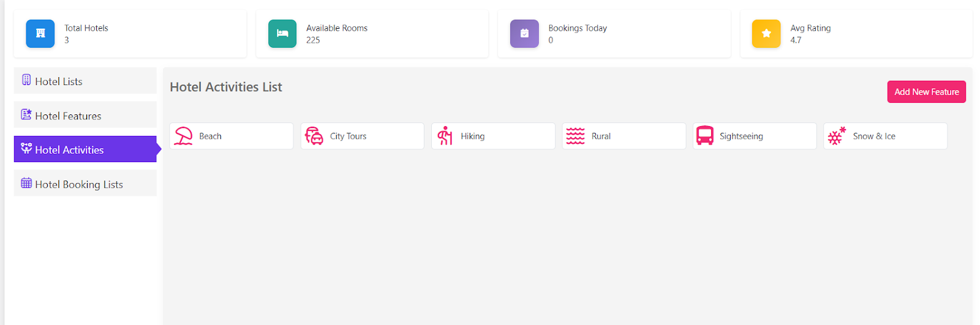The width and height of the screenshot is (980, 325).
Task: Click the Hiking person icon
Action: (x=445, y=136)
